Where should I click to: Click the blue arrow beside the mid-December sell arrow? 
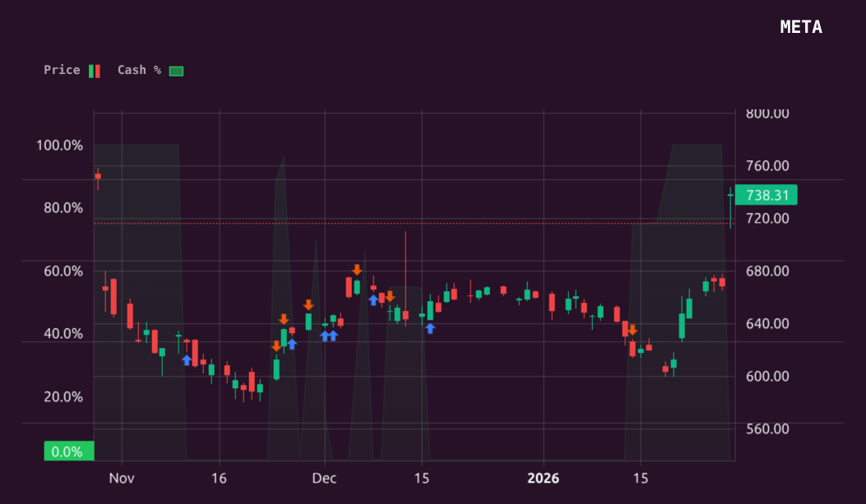tap(373, 298)
